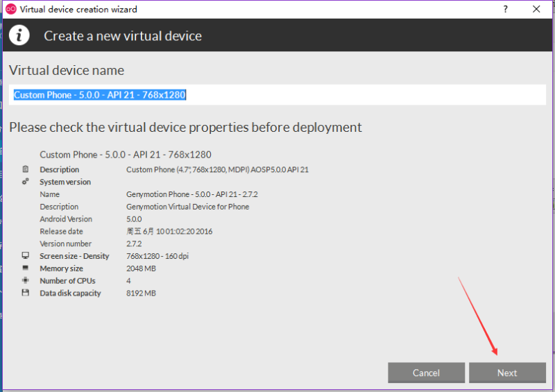This screenshot has height=392, width=555.
Task: Select the 'Custom Phone - 5.0.0 - API 21 - 768x1280' summary title
Action: coord(126,155)
